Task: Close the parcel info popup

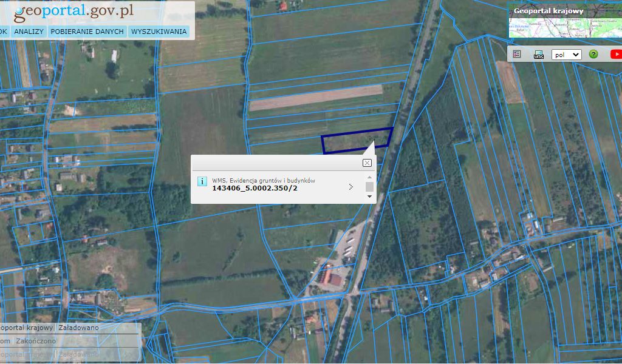Action: (367, 163)
